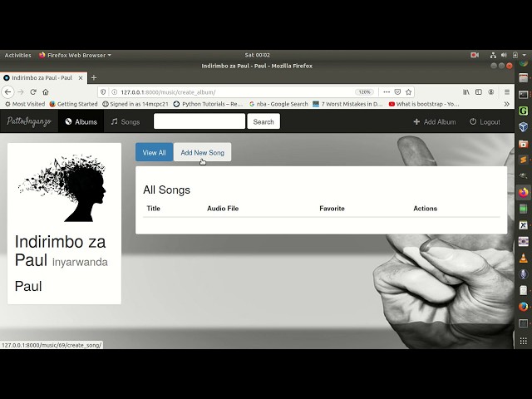
Task: Open the nba - Google Search bookmark
Action: coord(278,104)
